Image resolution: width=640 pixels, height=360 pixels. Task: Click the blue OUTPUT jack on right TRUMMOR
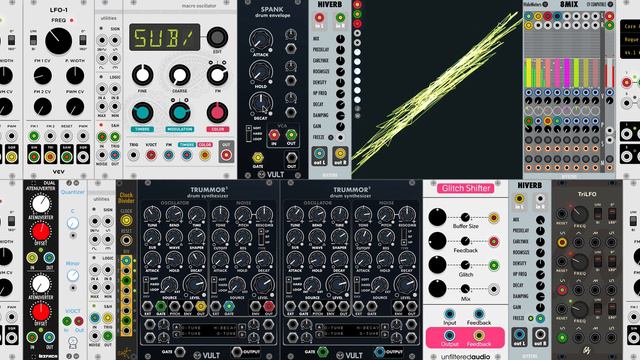380,352
